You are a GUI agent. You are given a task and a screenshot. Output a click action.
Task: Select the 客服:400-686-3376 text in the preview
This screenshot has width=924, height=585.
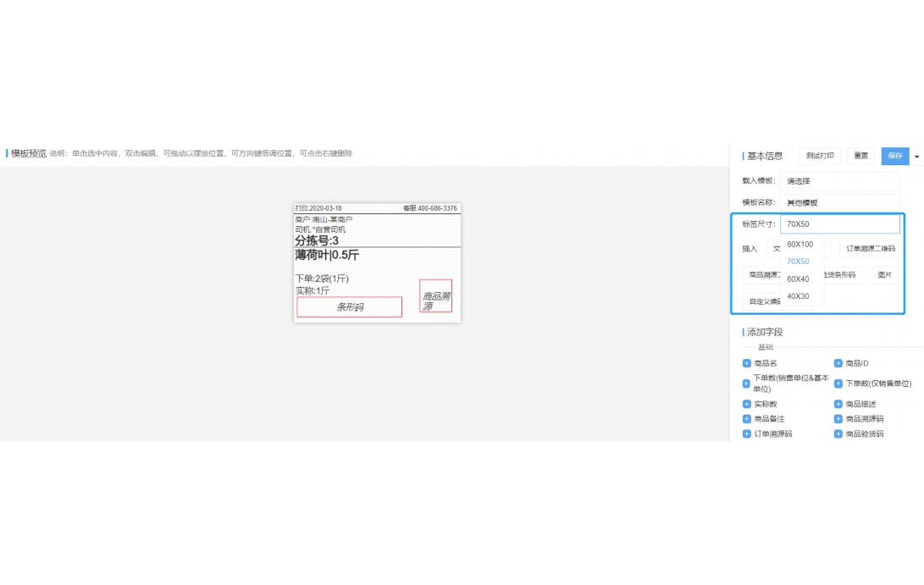[430, 208]
